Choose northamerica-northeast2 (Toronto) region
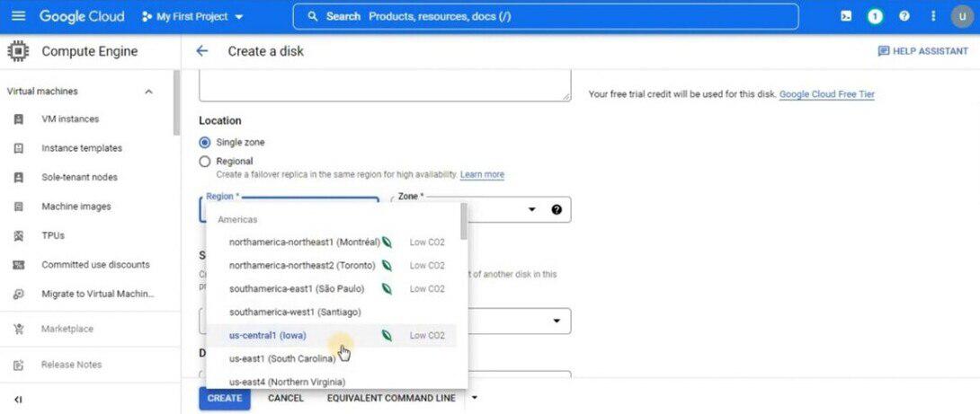This screenshot has width=980, height=414. tap(332, 266)
